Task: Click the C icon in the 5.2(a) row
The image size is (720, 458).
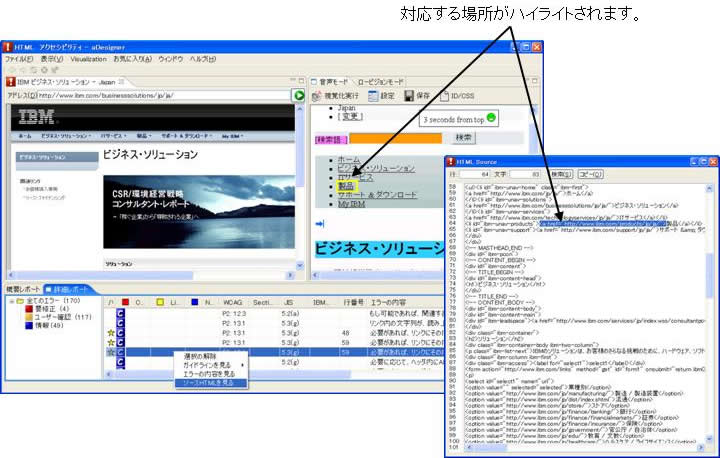Action: coord(120,313)
